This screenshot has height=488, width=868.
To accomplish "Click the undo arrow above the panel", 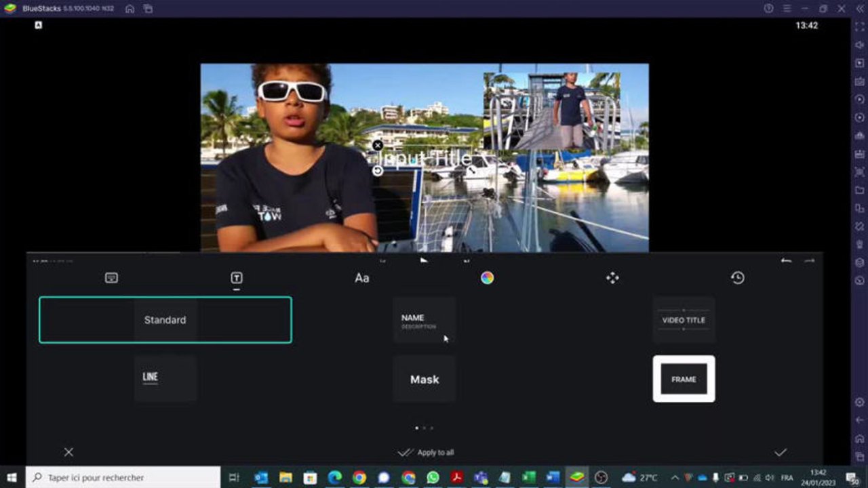I will pos(786,261).
